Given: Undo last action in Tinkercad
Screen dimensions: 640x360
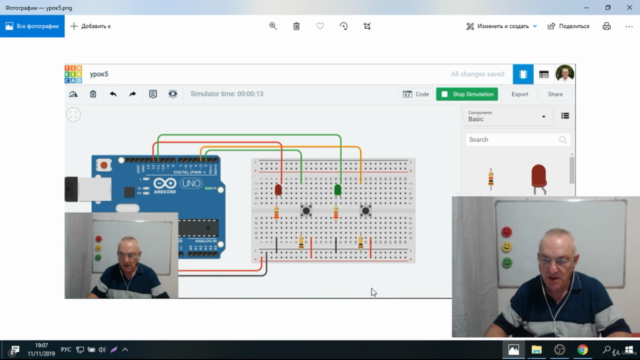Looking at the screenshot, I should 113,94.
